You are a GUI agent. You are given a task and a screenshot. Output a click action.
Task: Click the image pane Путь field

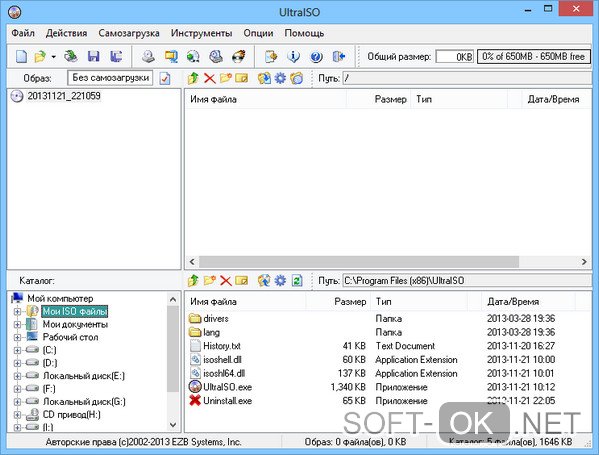(467, 78)
